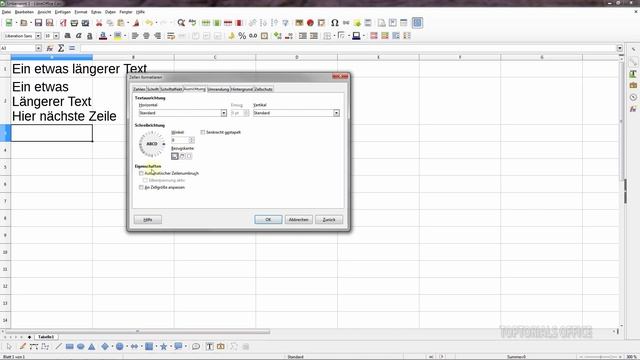Click the OK button in dialog
Screen dimensions: 640x360
point(268,220)
